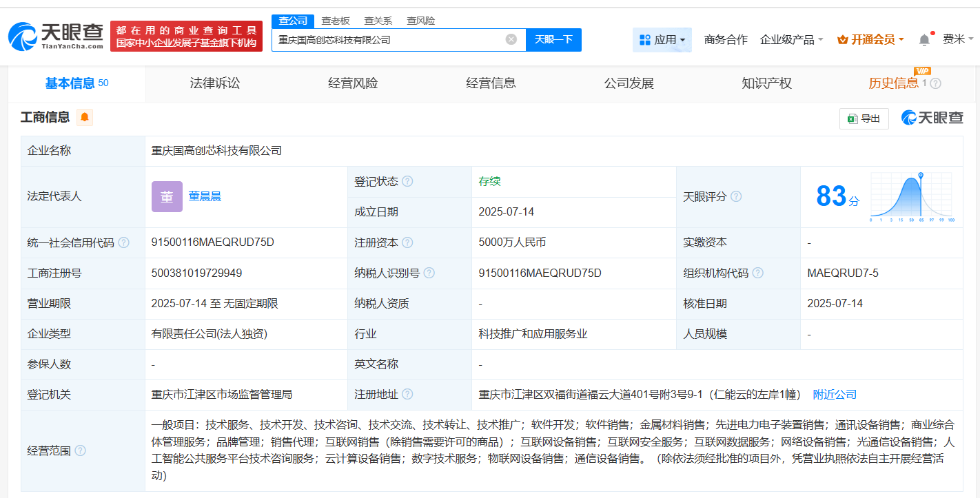The height and width of the screenshot is (498, 980).
Task: Click the alert bell beside 工商信息 heading
Action: 84,117
